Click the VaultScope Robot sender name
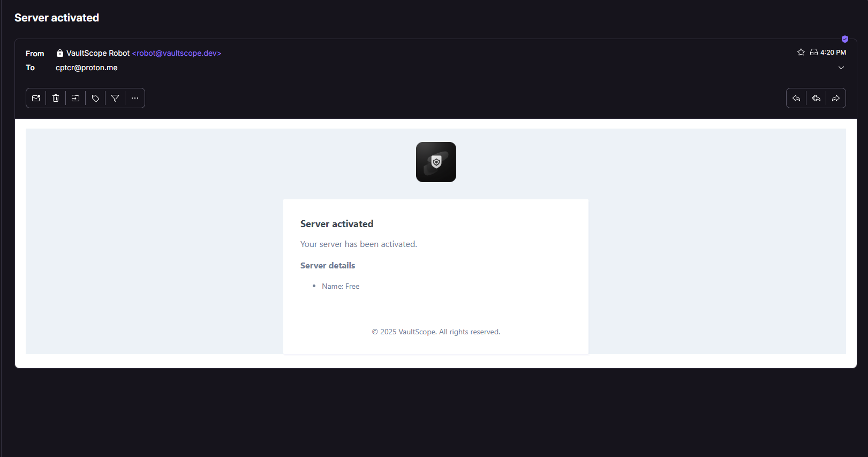Image resolution: width=868 pixels, height=457 pixels. pyautogui.click(x=98, y=53)
